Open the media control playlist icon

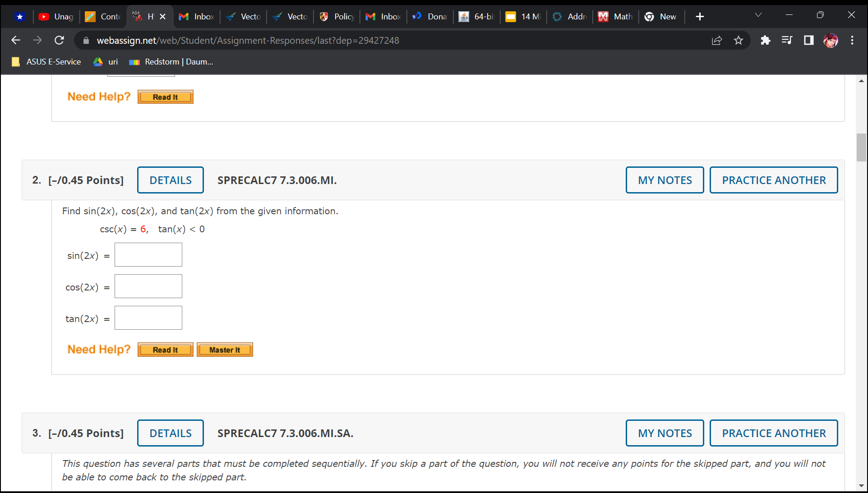[787, 41]
